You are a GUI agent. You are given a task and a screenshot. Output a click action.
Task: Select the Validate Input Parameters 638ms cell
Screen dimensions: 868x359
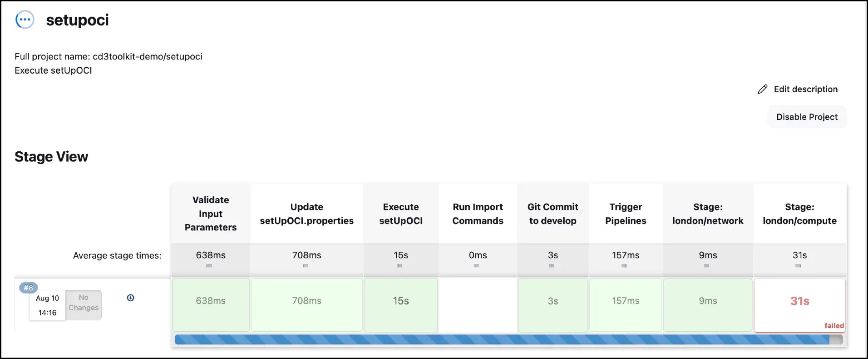click(211, 304)
